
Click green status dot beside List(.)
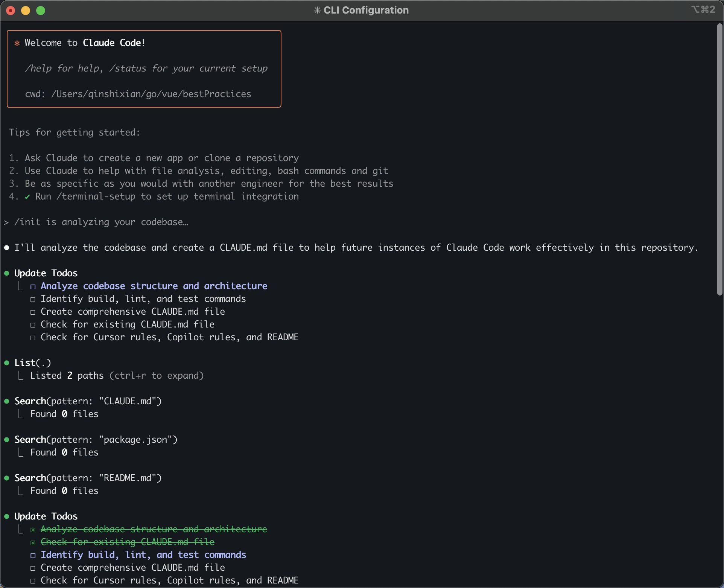(7, 363)
